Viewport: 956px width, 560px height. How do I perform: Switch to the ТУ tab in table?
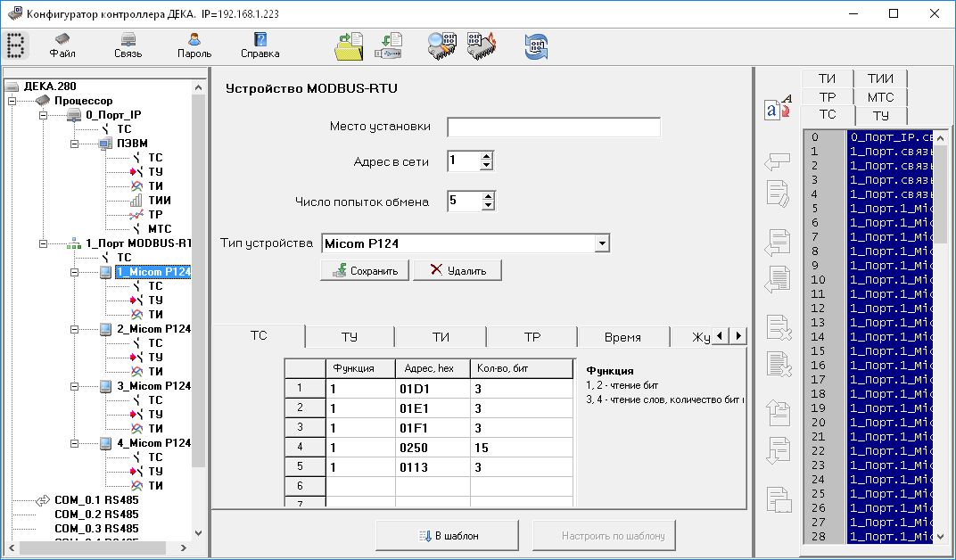click(x=350, y=337)
